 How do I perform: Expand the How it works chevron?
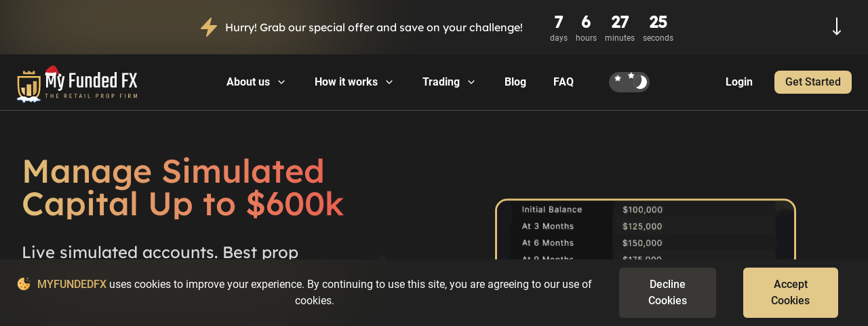tap(389, 82)
